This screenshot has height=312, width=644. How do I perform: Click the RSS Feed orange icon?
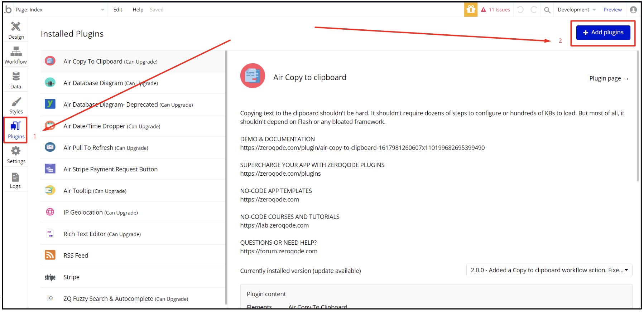50,255
